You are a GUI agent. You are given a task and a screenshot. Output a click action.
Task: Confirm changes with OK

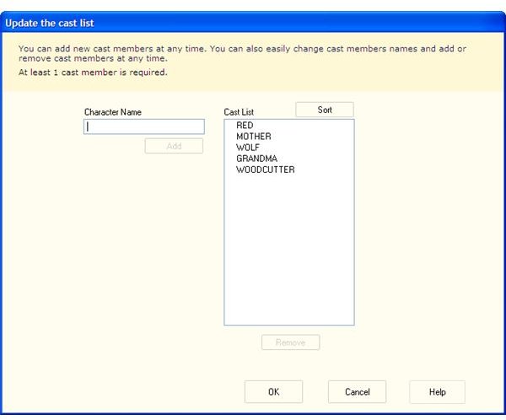coord(273,391)
